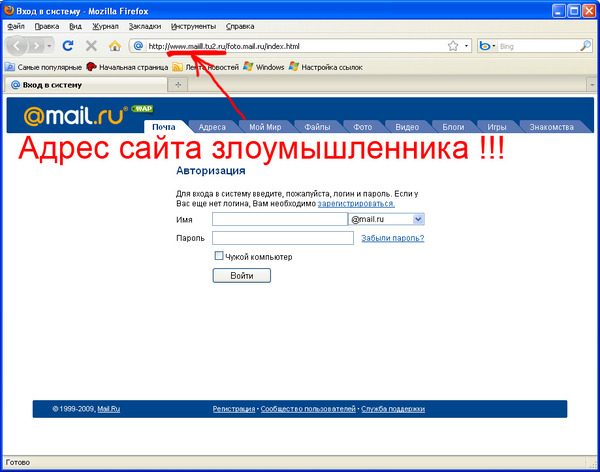Open the address bar history dropdown
600x472 pixels.
(x=466, y=46)
